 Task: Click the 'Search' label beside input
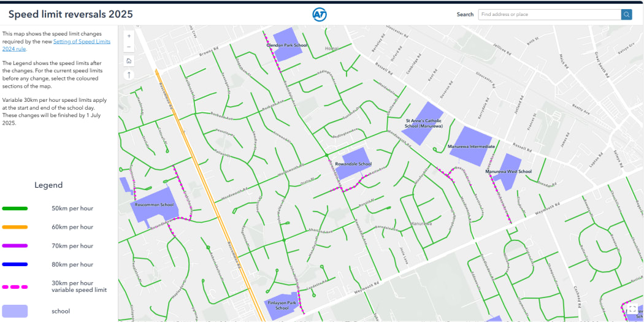click(465, 14)
